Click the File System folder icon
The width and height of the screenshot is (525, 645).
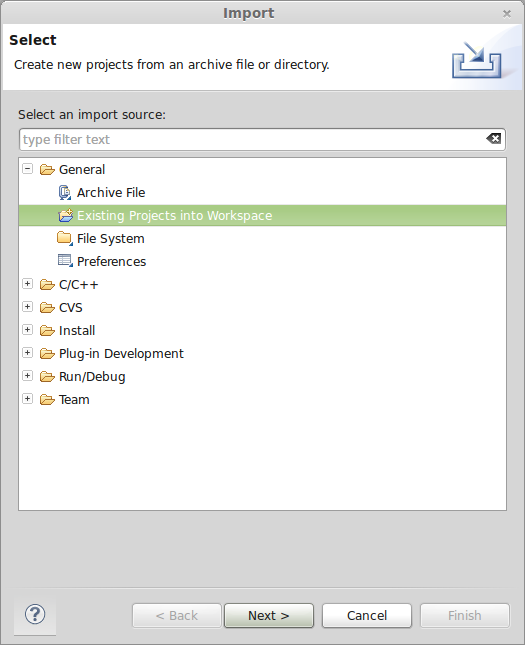point(65,238)
